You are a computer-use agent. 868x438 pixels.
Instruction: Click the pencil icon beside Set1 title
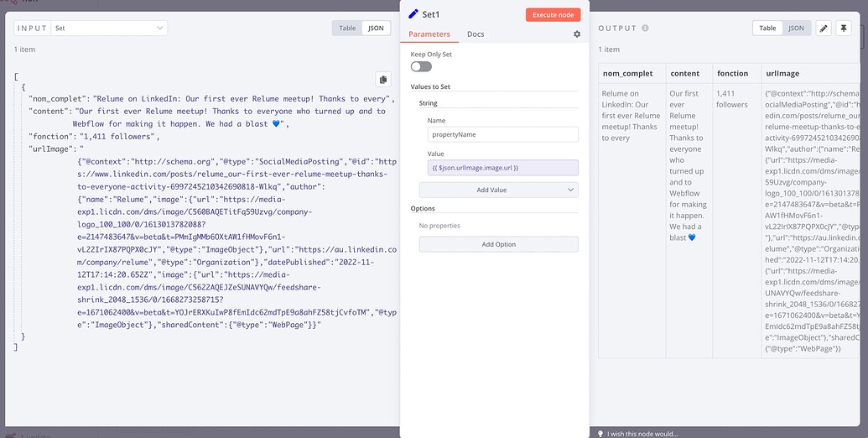coord(413,14)
